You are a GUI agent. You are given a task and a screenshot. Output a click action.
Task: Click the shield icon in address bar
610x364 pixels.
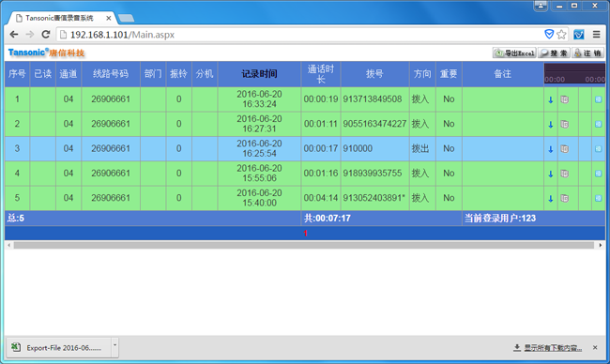[549, 34]
